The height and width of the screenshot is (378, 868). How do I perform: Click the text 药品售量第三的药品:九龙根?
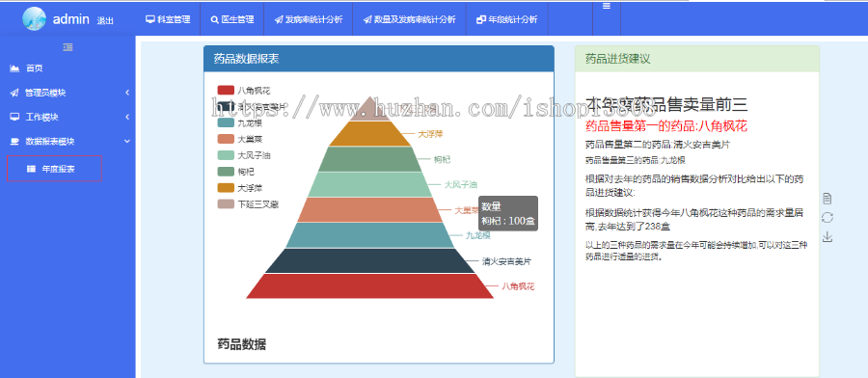point(636,160)
